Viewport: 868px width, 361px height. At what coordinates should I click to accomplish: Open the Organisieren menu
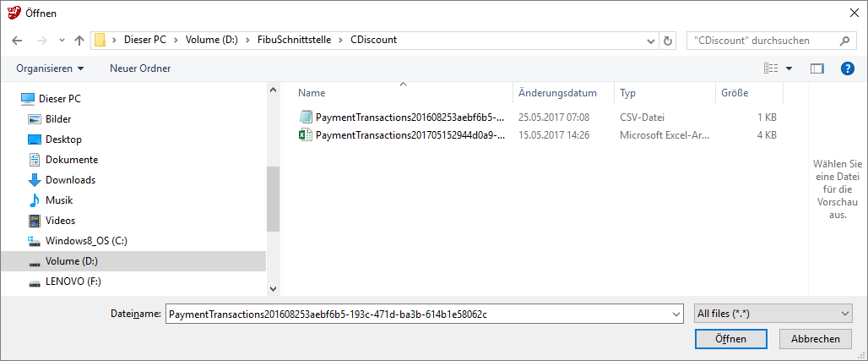click(x=50, y=68)
